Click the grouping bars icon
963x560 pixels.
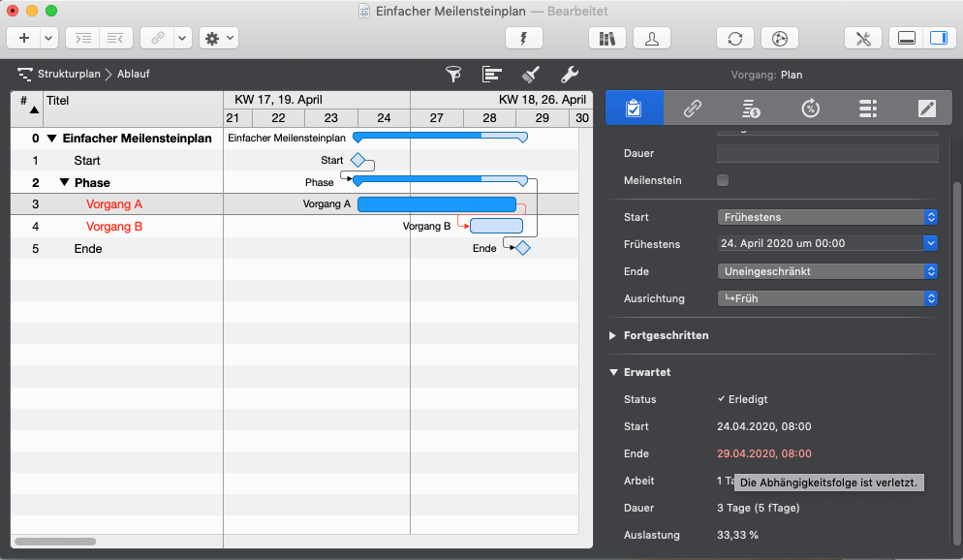click(x=492, y=74)
